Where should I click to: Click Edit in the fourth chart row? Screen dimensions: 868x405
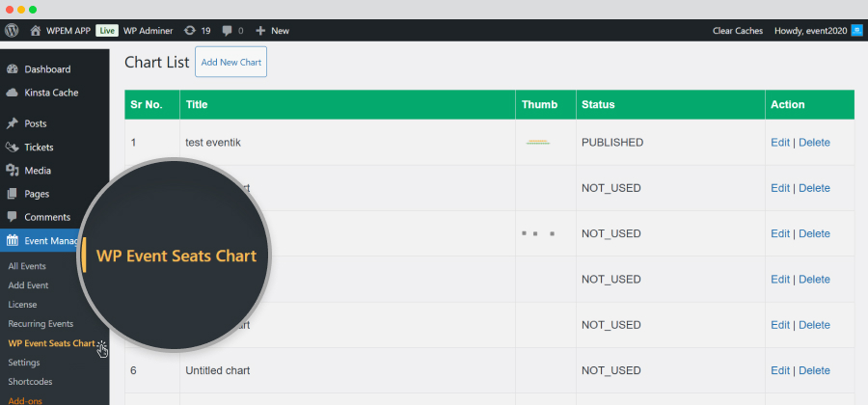780,279
